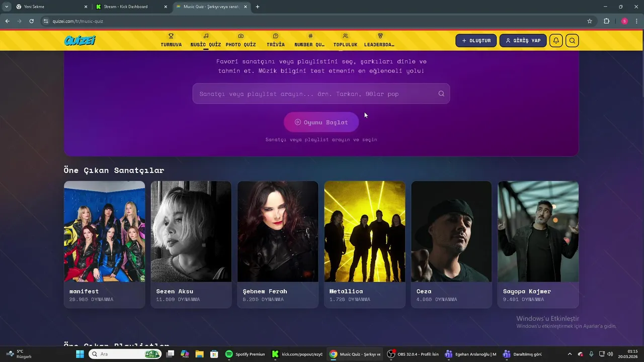Viewport: 644px width, 362px height.
Task: Open the volume tray icon
Action: point(610,354)
